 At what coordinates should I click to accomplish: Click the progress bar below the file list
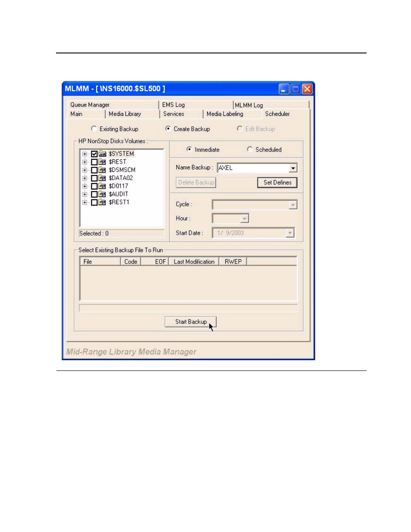188,308
